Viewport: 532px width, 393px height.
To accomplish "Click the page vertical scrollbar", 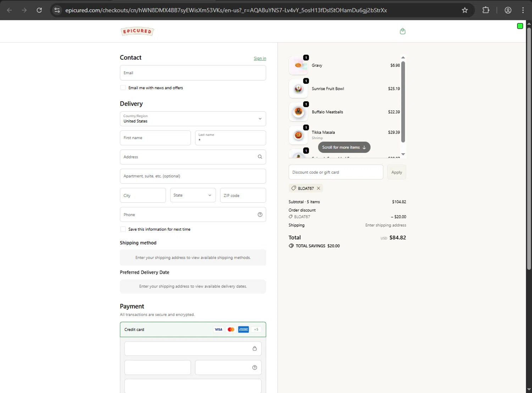I will 529,148.
